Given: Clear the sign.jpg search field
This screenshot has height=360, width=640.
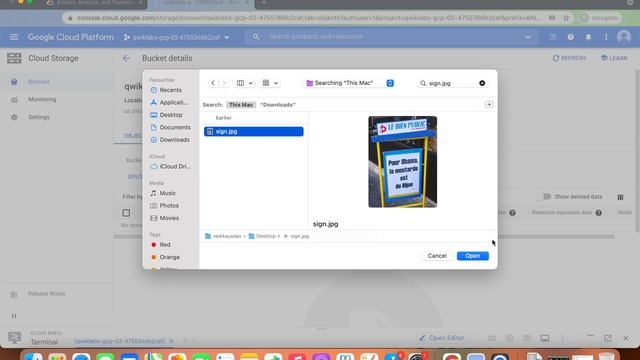Looking at the screenshot, I should tap(482, 83).
